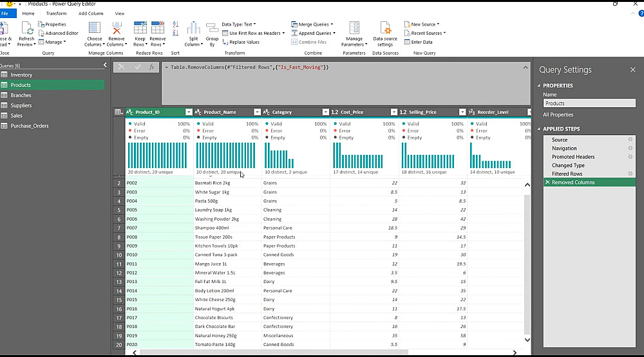The image size is (644, 357).
Task: Switch to the Transform ribbon tab
Action: tap(56, 14)
